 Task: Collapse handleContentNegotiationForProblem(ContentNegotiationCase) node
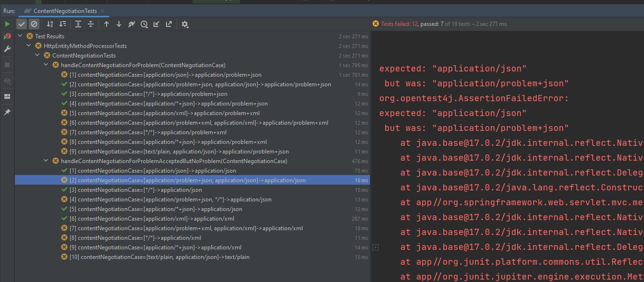pos(46,65)
